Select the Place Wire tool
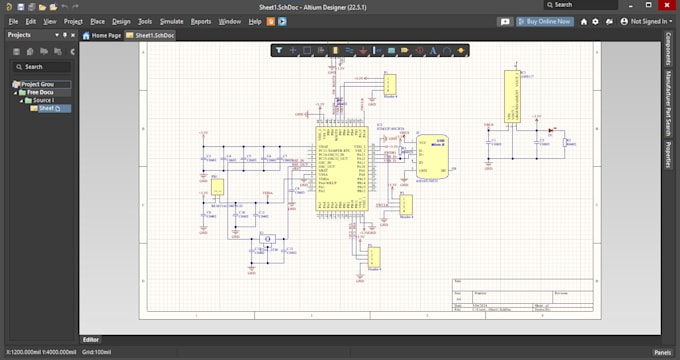This screenshot has height=360, width=680. 349,50
